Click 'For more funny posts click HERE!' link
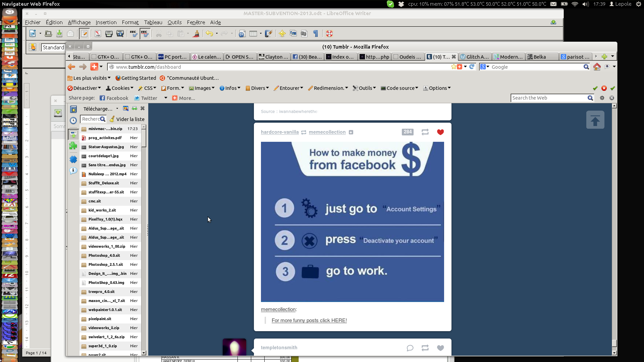The image size is (644, 362). pos(309,320)
